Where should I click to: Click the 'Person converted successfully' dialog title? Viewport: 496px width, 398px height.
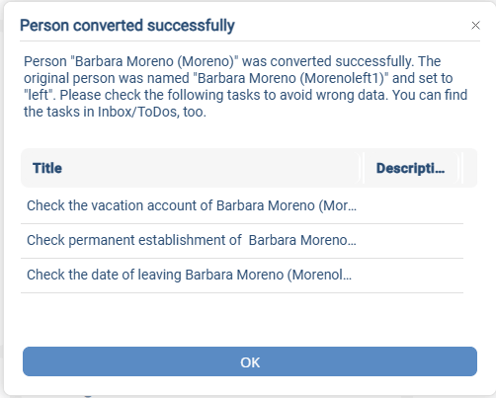[127, 26]
